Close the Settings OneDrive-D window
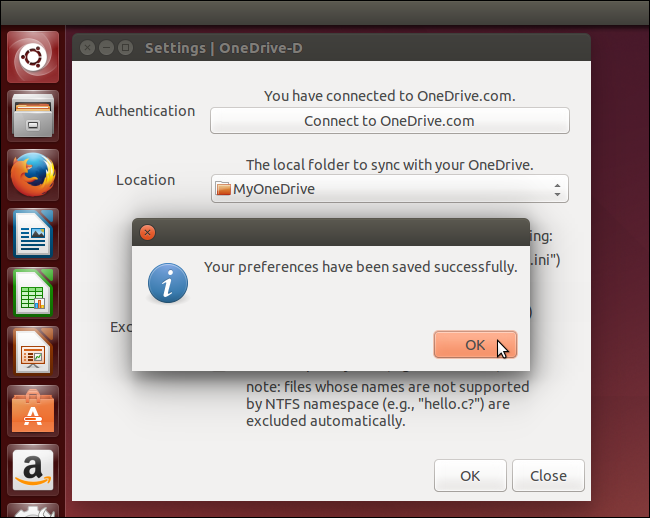The image size is (650, 518). pyautogui.click(x=87, y=48)
